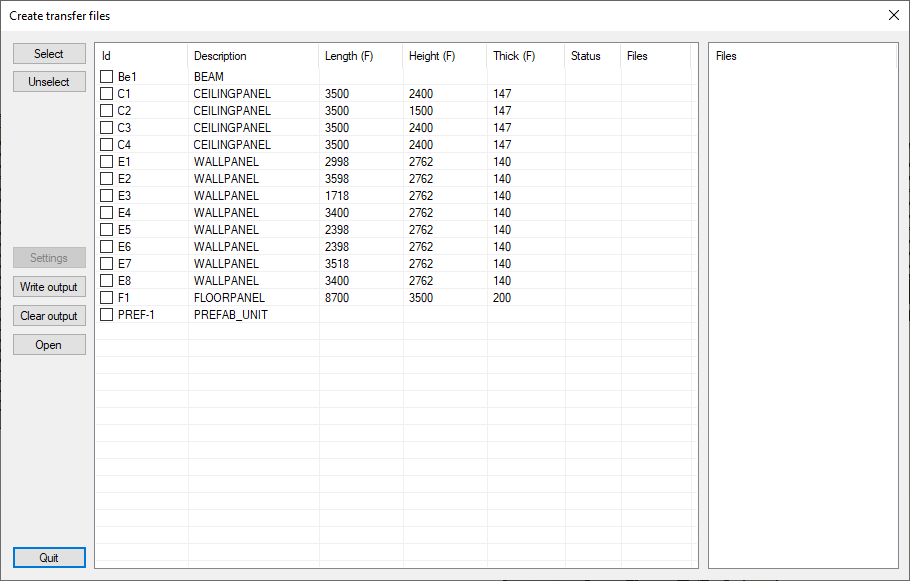Screen dimensions: 910x581
Task: Click the Open button
Action: [x=49, y=345]
